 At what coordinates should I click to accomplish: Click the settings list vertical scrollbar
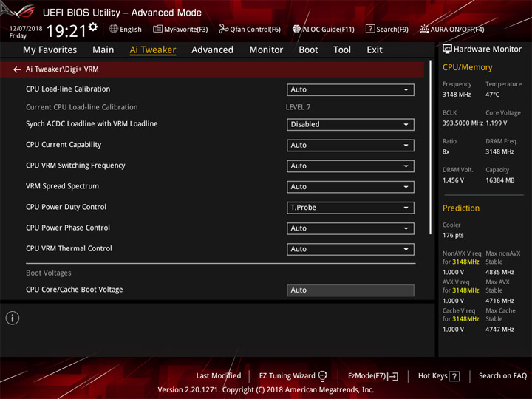(x=430, y=148)
